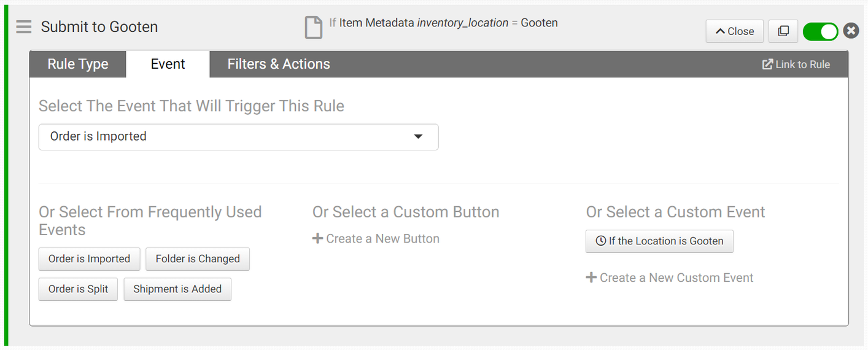Delete rule using the round X icon
Screen dimensions: 868x350
[x=851, y=31]
